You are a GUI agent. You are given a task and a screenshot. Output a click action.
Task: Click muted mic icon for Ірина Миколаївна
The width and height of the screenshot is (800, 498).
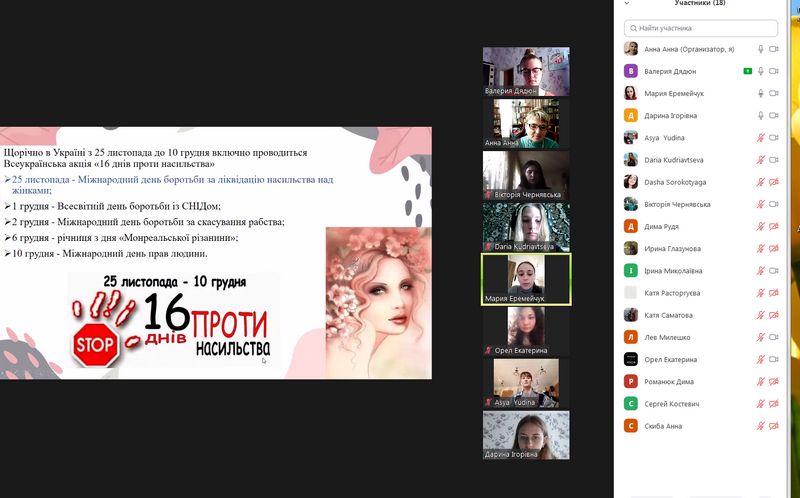tap(760, 271)
